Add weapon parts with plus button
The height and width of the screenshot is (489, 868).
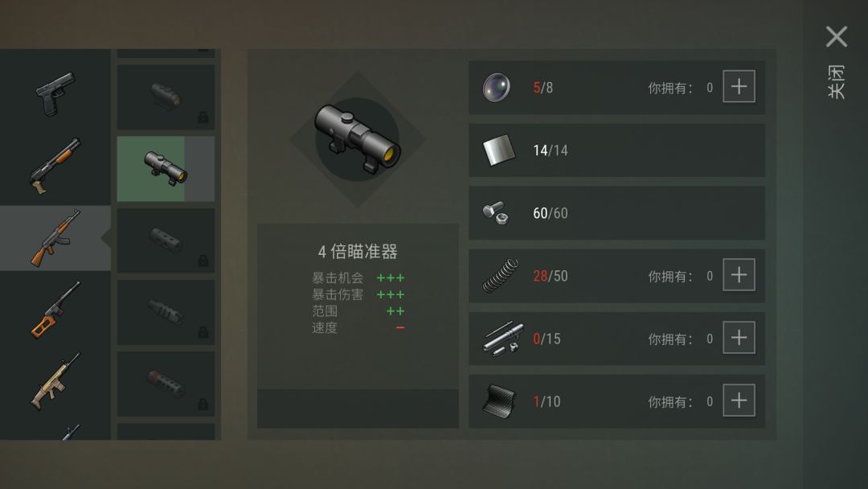739,337
